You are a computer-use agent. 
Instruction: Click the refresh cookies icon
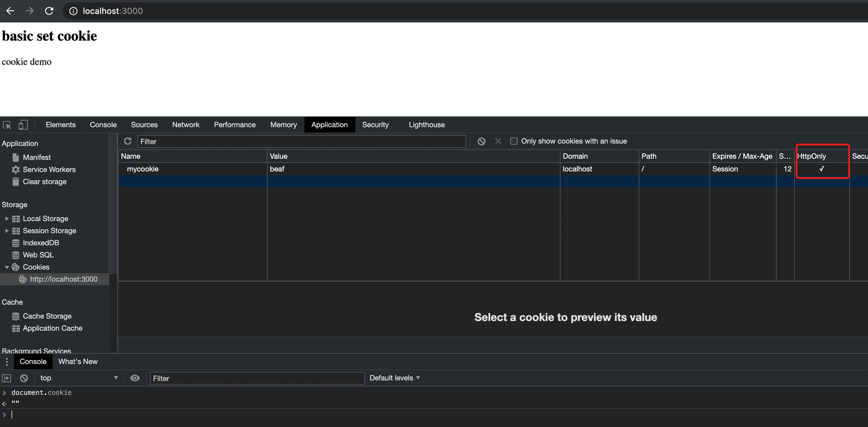click(x=128, y=141)
